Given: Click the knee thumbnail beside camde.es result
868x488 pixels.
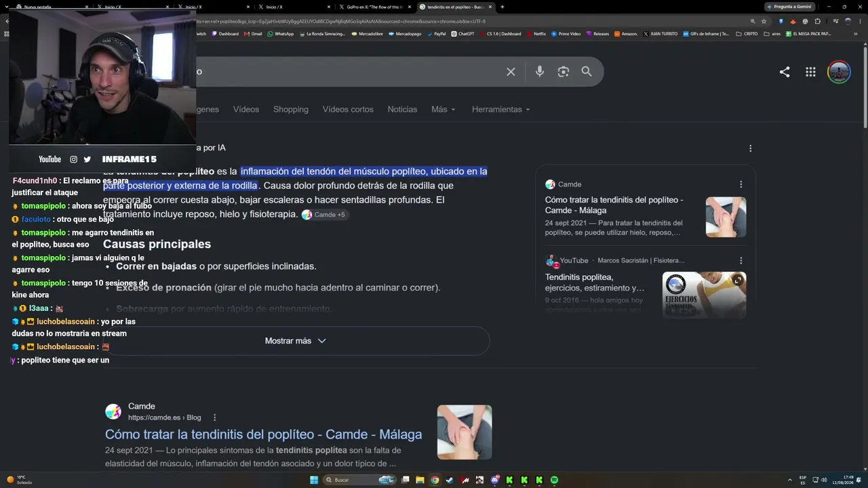Looking at the screenshot, I should tap(465, 432).
